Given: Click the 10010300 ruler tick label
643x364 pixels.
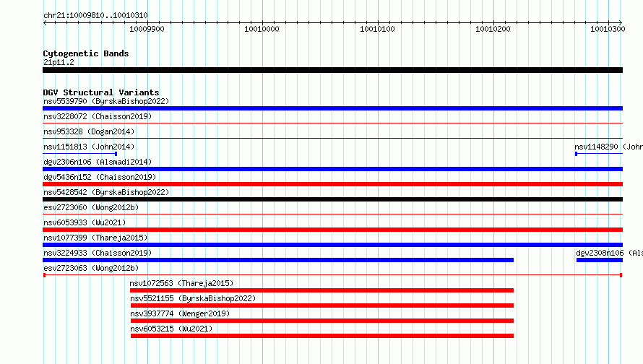Looking at the screenshot, I should [608, 29].
